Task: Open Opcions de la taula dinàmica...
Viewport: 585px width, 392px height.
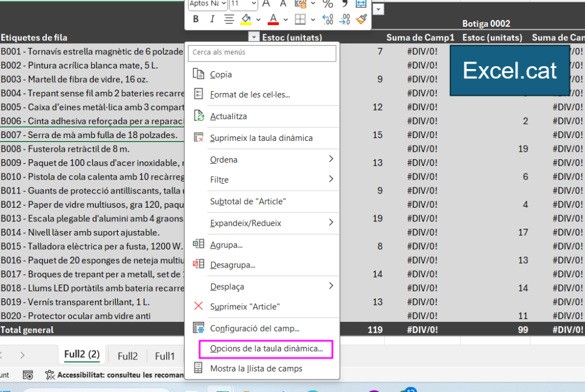Action: point(266,349)
